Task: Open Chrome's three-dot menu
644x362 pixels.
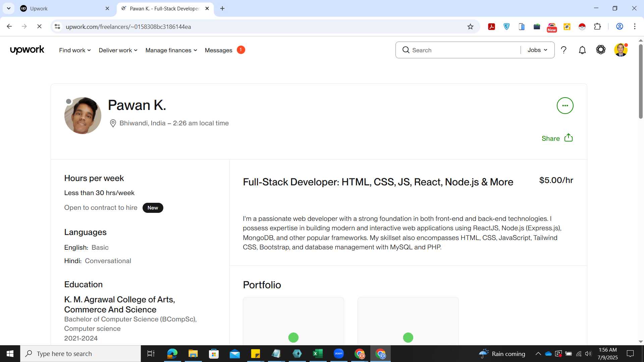Action: (635, 26)
